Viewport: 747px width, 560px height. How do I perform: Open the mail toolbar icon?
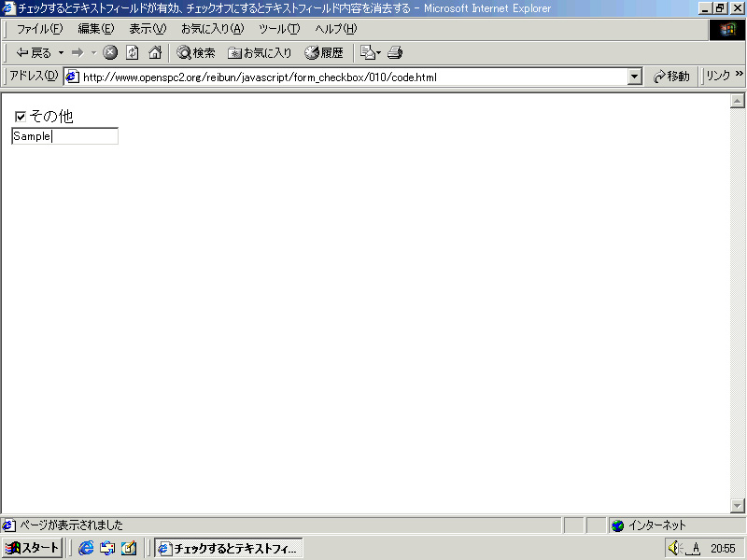370,52
